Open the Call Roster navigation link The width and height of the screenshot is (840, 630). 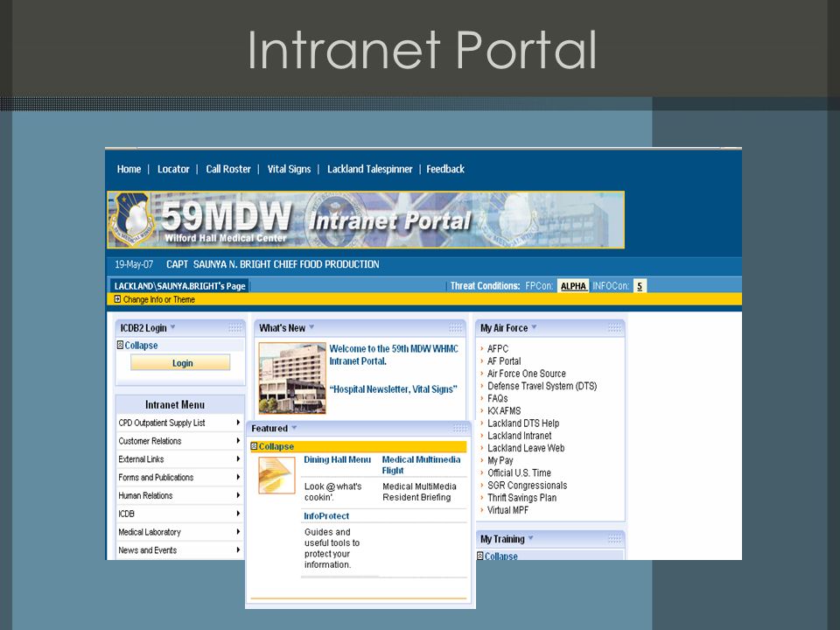pyautogui.click(x=228, y=169)
